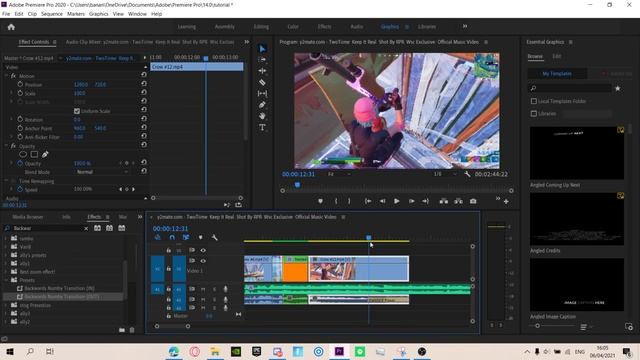
Task: Open Blend Mode Normal dropdown
Action: coord(102,172)
